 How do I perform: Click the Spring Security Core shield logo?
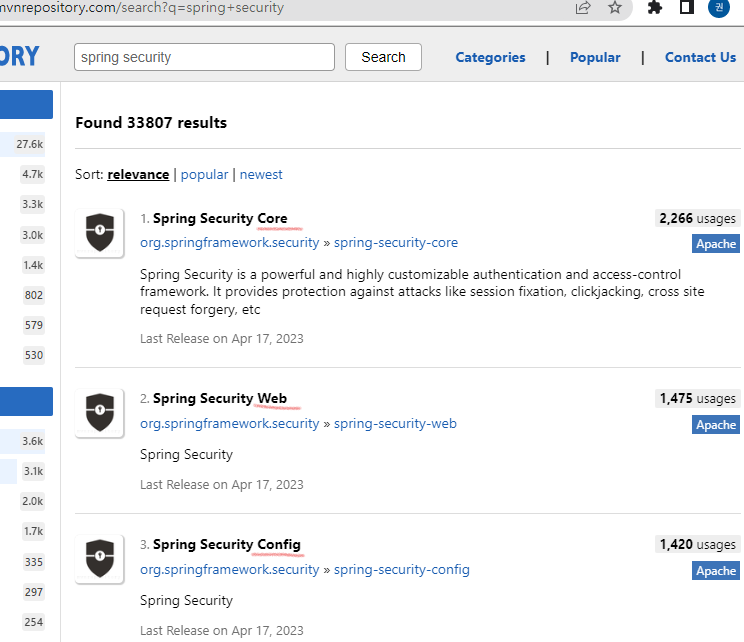[x=100, y=233]
